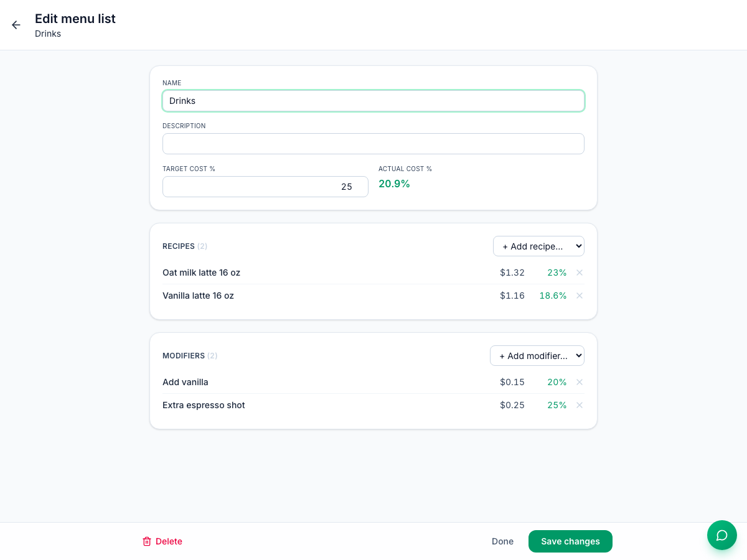Click the Recipes section heading
Screen dimensions: 747x560
point(179,246)
